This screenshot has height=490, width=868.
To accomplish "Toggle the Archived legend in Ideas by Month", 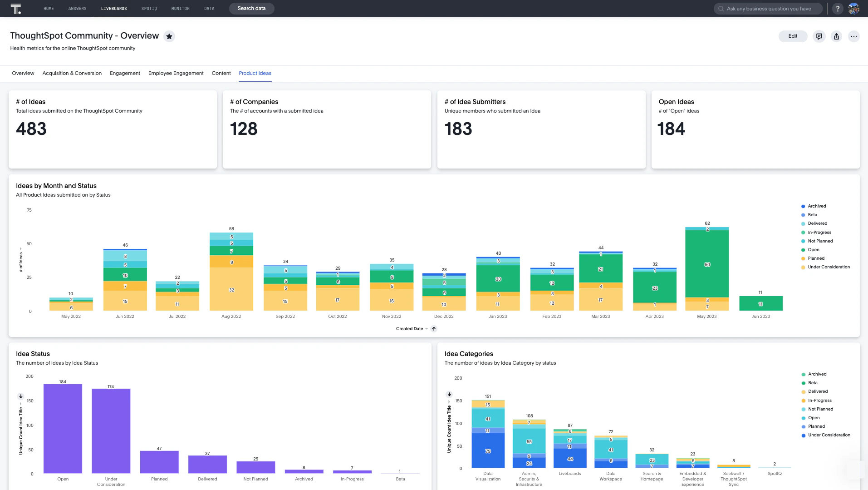I will (x=814, y=206).
